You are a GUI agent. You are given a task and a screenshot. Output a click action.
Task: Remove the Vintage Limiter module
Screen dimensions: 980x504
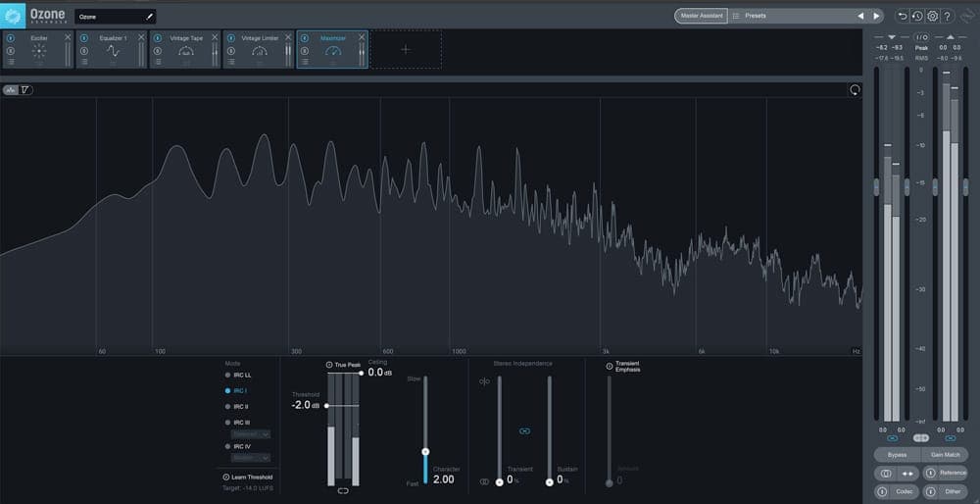(288, 37)
